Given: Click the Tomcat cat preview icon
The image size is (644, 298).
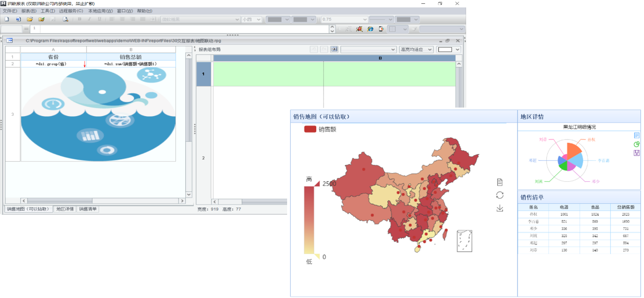Looking at the screenshot, I should [359, 29].
